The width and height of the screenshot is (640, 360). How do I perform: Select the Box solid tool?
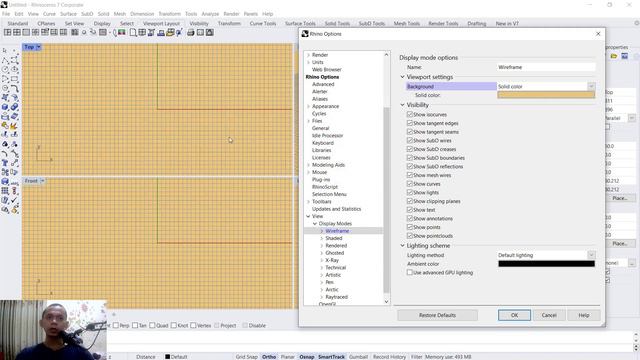point(5,107)
